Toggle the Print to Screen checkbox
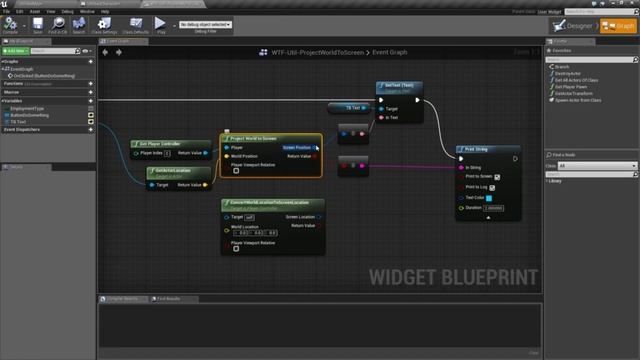Viewport: 640px width, 360px height. (x=497, y=177)
